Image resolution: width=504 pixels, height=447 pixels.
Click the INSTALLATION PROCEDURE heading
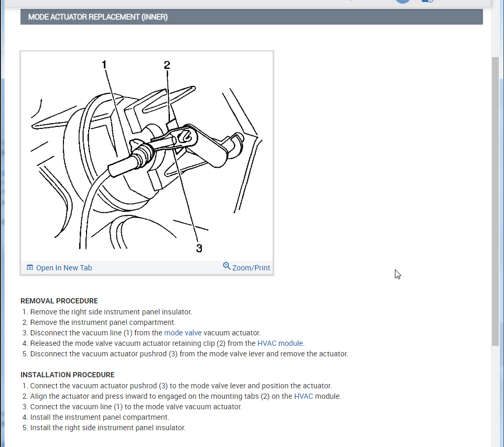pos(68,375)
